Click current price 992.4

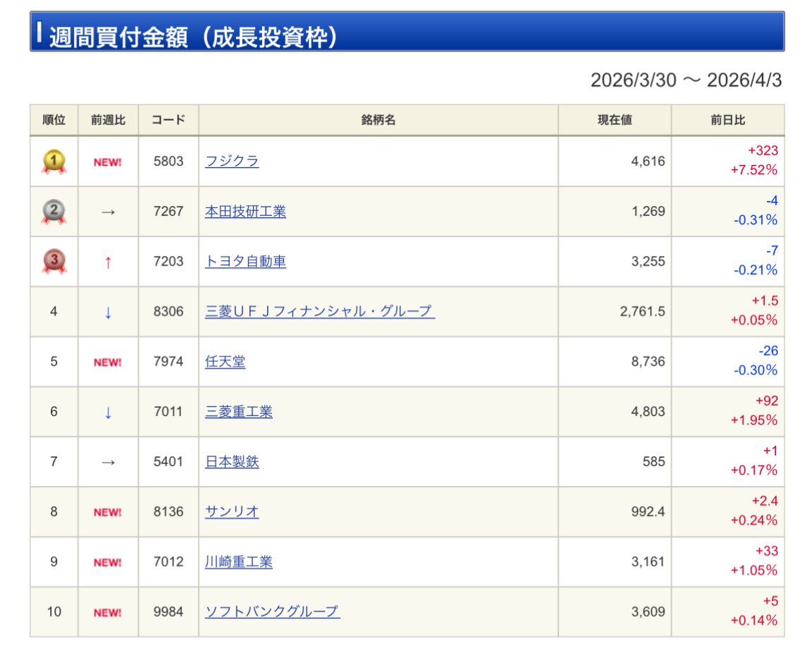click(648, 511)
